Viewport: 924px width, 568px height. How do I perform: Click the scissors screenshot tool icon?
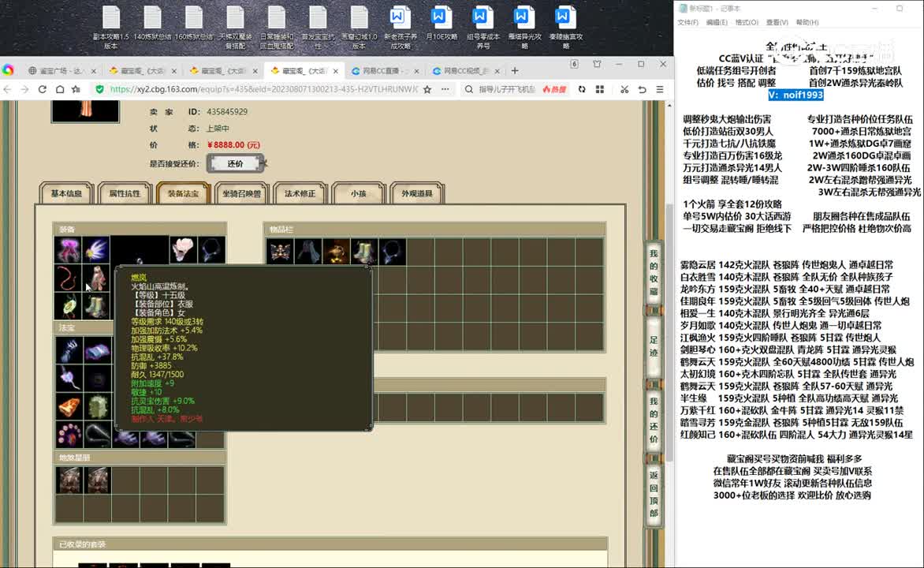[x=624, y=89]
